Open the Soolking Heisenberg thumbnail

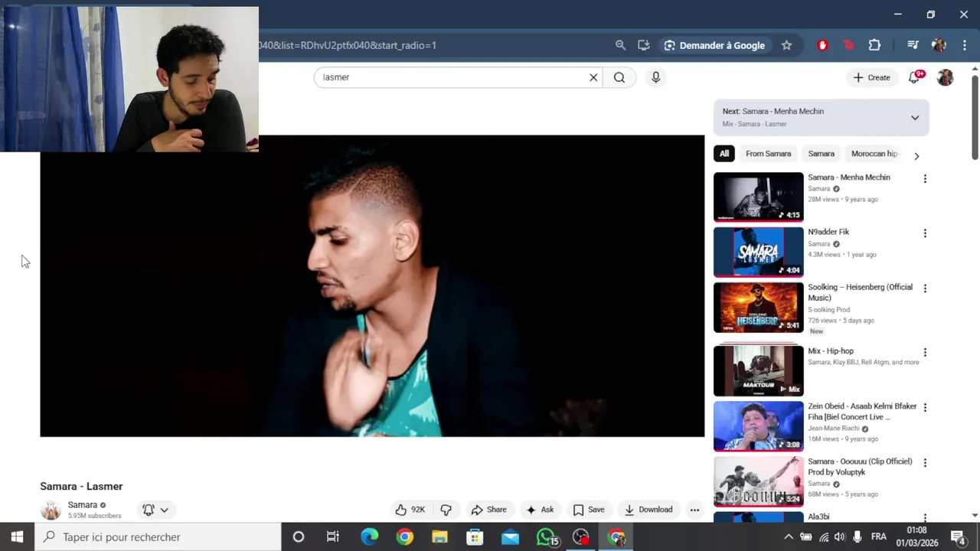click(x=759, y=308)
